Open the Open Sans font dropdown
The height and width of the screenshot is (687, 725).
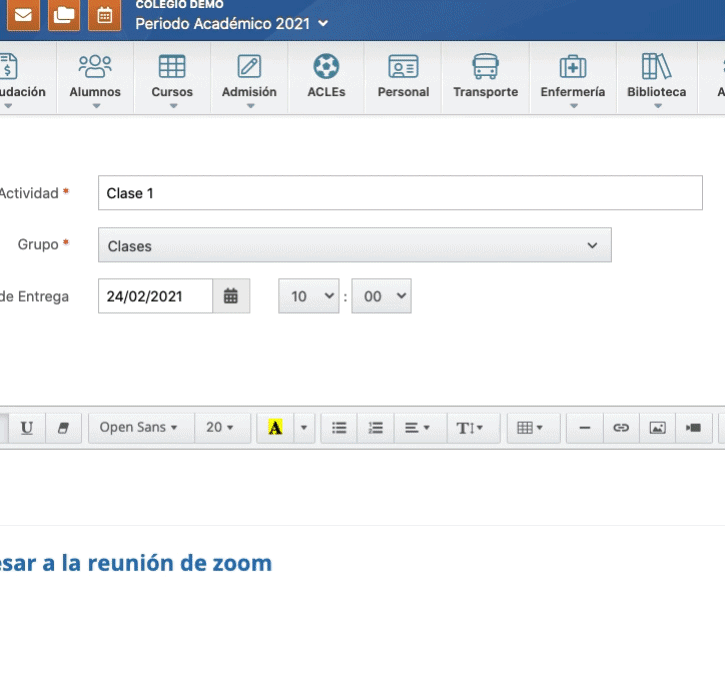[x=138, y=427]
